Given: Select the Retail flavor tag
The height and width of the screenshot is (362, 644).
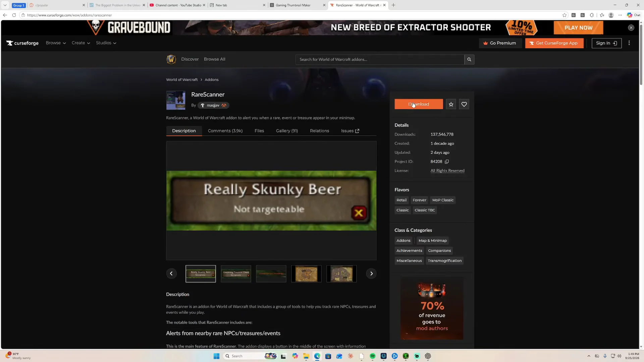Looking at the screenshot, I should pos(401,200).
